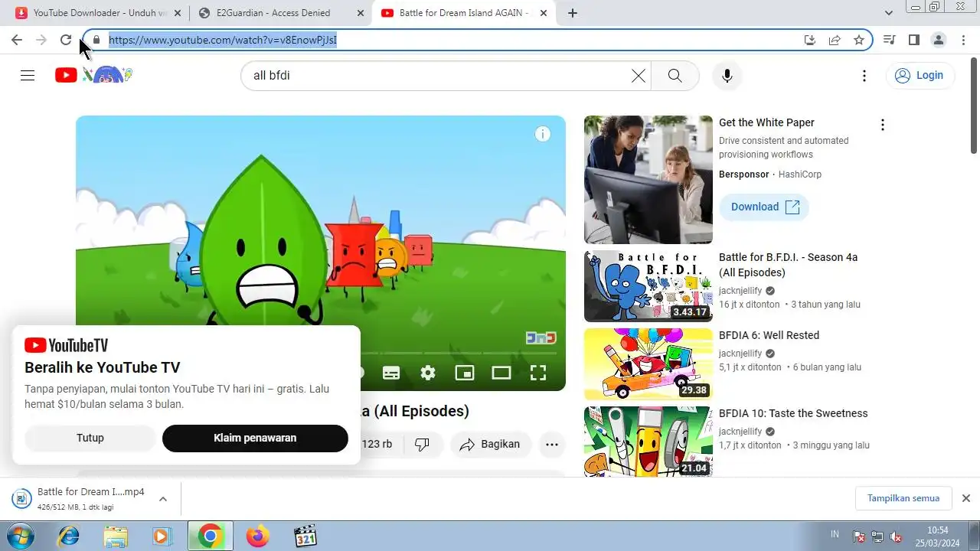Open the Action Center flag tray icon
The height and width of the screenshot is (551, 980).
coord(859,536)
